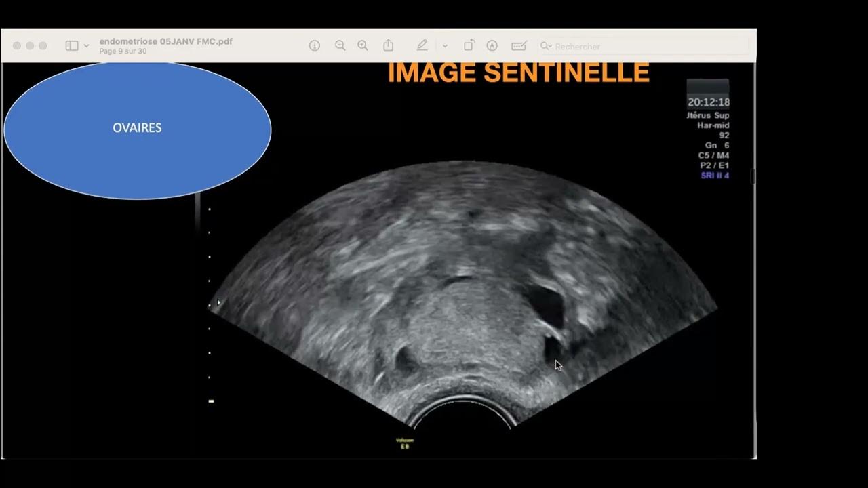
Task: Open the form filling tool icon
Action: click(x=519, y=46)
